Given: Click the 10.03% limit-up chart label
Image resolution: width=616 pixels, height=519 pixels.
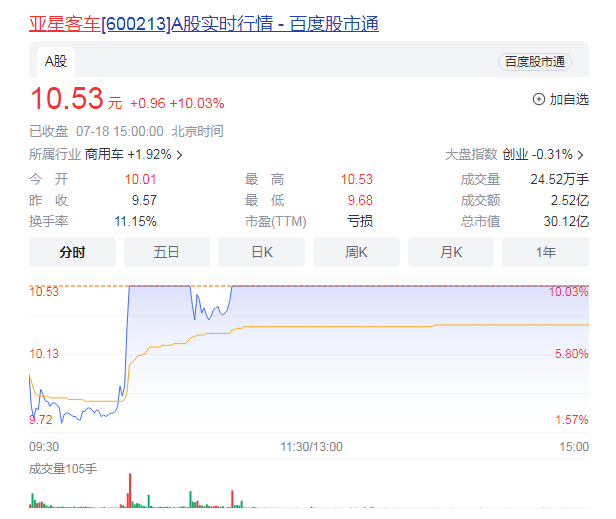Looking at the screenshot, I should pyautogui.click(x=569, y=292).
